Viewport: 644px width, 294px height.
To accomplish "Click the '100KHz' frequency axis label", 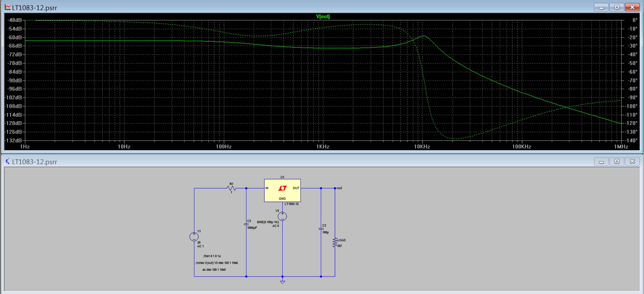I will click(521, 146).
